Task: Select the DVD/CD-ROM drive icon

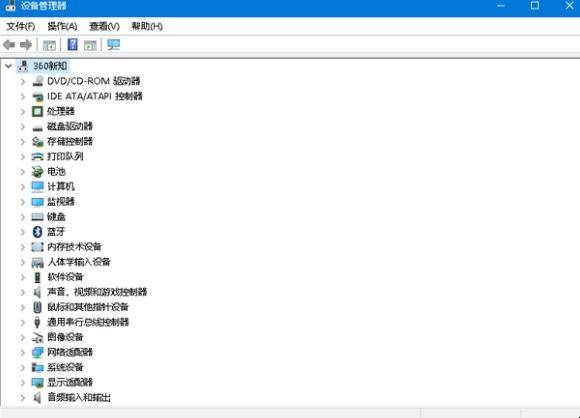Action: click(37, 81)
